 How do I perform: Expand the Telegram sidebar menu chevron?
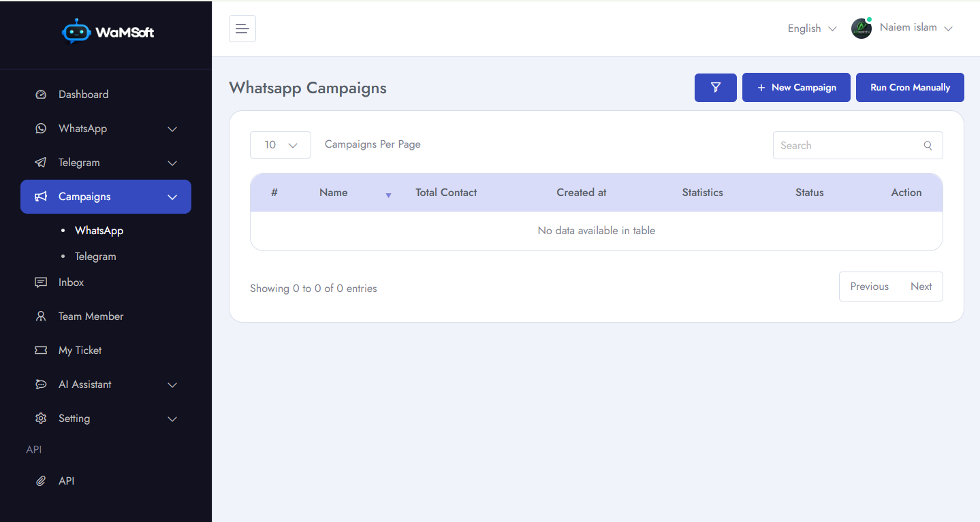pos(172,163)
